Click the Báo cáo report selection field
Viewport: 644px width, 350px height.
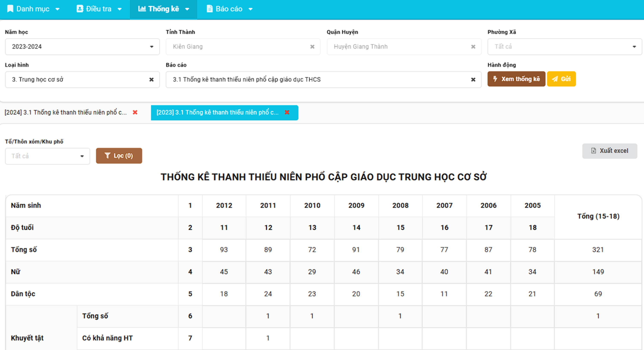318,80
